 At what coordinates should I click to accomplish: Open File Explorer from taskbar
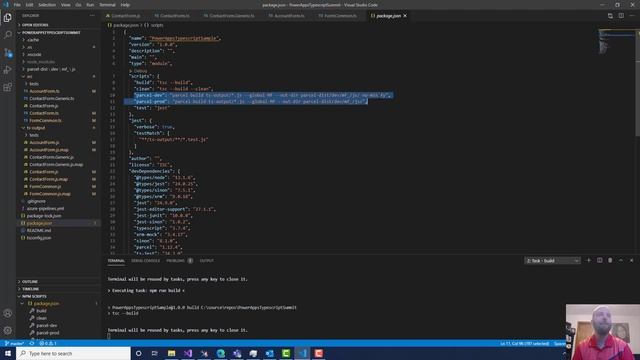point(171,353)
